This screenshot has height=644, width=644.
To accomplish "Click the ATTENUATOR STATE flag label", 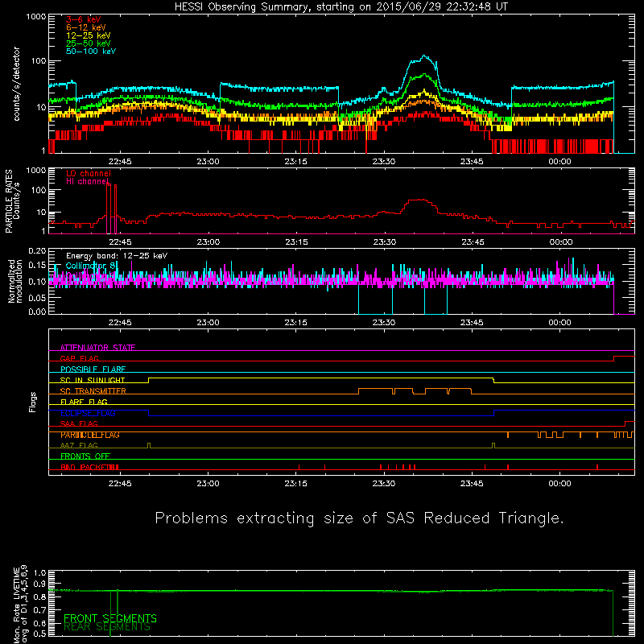I will coord(97,348).
